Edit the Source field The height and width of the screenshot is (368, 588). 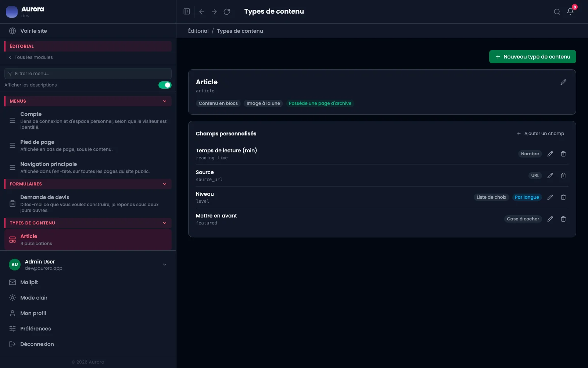point(550,176)
